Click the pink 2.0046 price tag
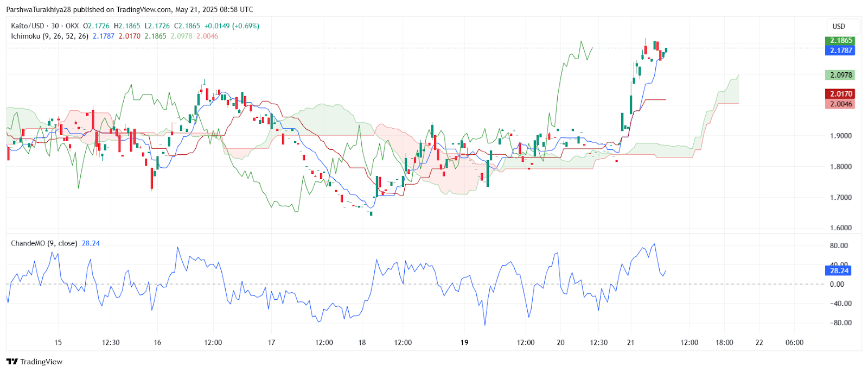This screenshot has height=372, width=868. pos(840,104)
